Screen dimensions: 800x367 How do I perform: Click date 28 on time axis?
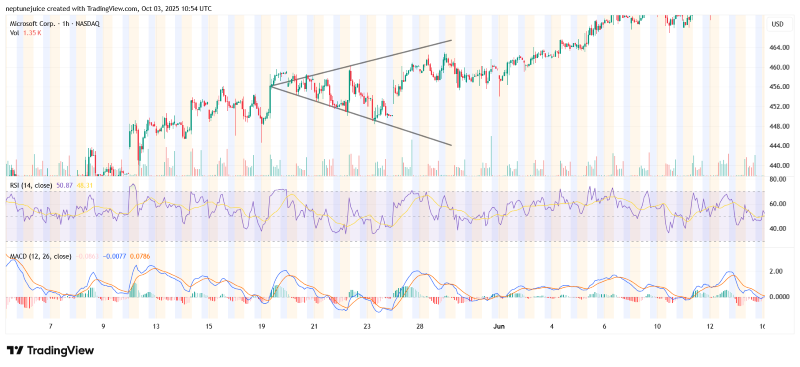pos(419,327)
